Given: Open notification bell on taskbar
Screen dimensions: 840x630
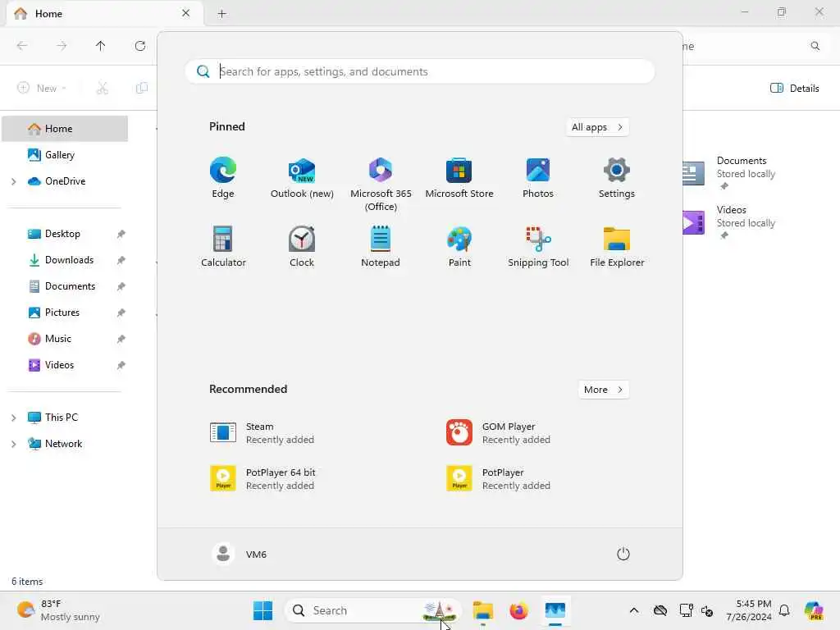Looking at the screenshot, I should coord(784,610).
